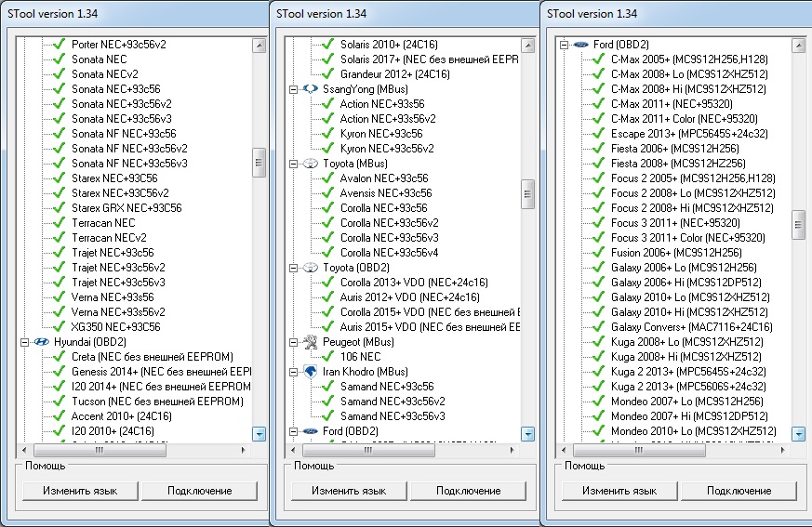812x527 pixels.
Task: Select Accent 2010+ (24C16) entry
Action: tap(121, 416)
